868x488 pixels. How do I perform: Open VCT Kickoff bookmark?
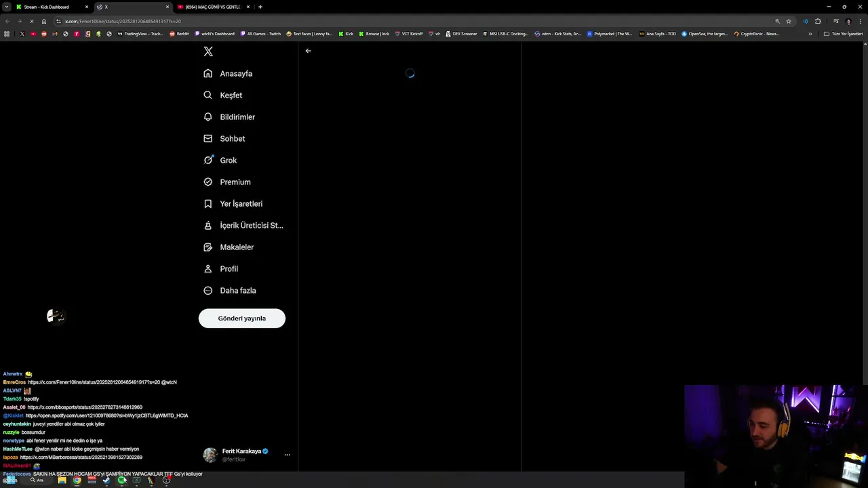pos(408,34)
